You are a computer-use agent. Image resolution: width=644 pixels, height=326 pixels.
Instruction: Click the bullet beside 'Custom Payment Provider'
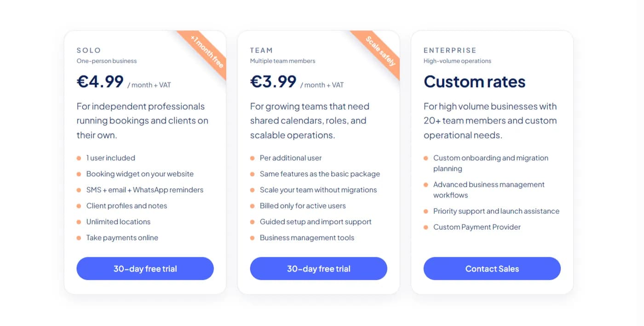(425, 227)
